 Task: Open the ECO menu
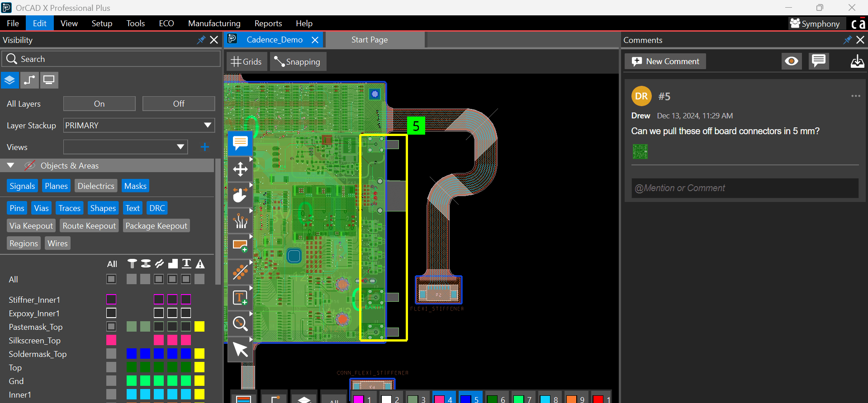click(166, 23)
